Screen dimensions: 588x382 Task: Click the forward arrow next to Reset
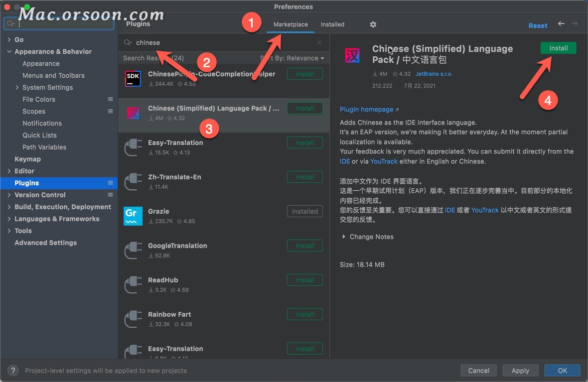[x=575, y=23]
